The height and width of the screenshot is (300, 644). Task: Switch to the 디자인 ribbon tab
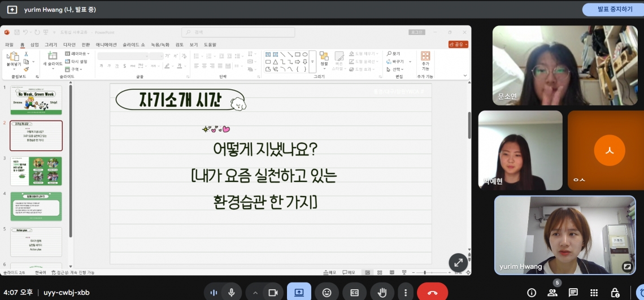coord(69,45)
